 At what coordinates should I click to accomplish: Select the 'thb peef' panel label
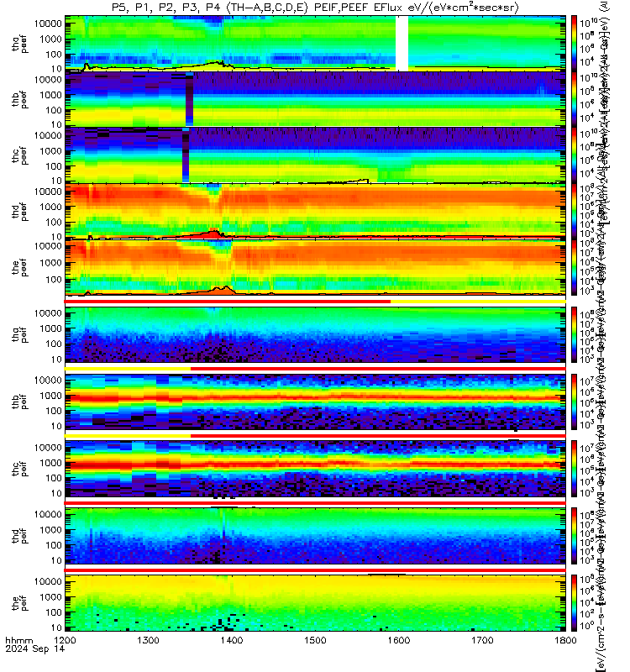pos(19,99)
